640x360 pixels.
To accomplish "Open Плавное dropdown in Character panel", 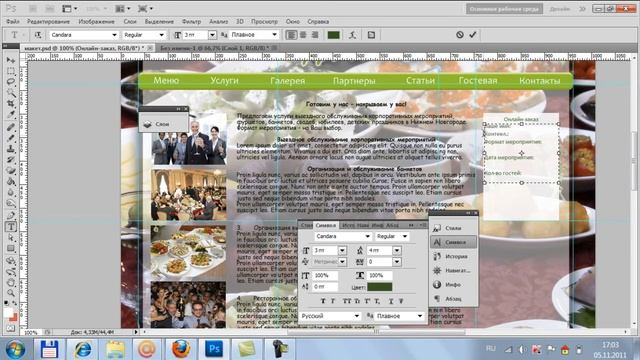I will coord(399,316).
